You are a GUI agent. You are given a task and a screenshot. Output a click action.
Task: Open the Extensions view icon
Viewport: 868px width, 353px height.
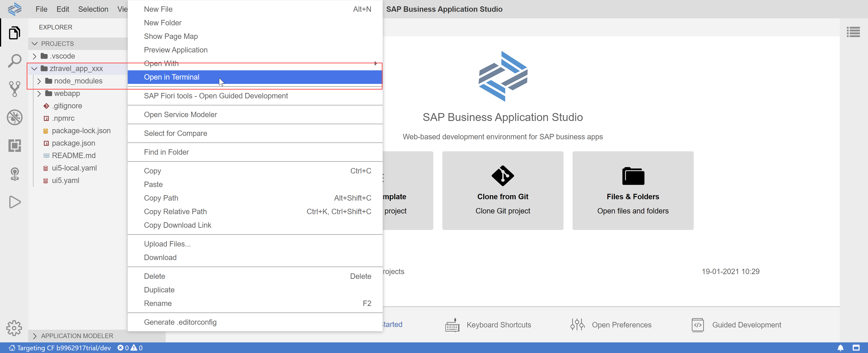tap(14, 146)
